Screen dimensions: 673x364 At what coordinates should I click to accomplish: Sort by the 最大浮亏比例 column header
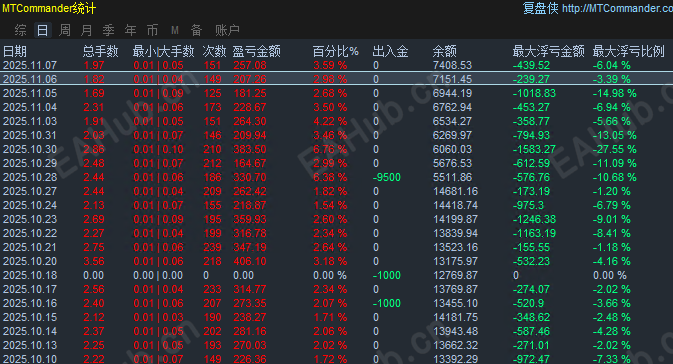[x=629, y=52]
